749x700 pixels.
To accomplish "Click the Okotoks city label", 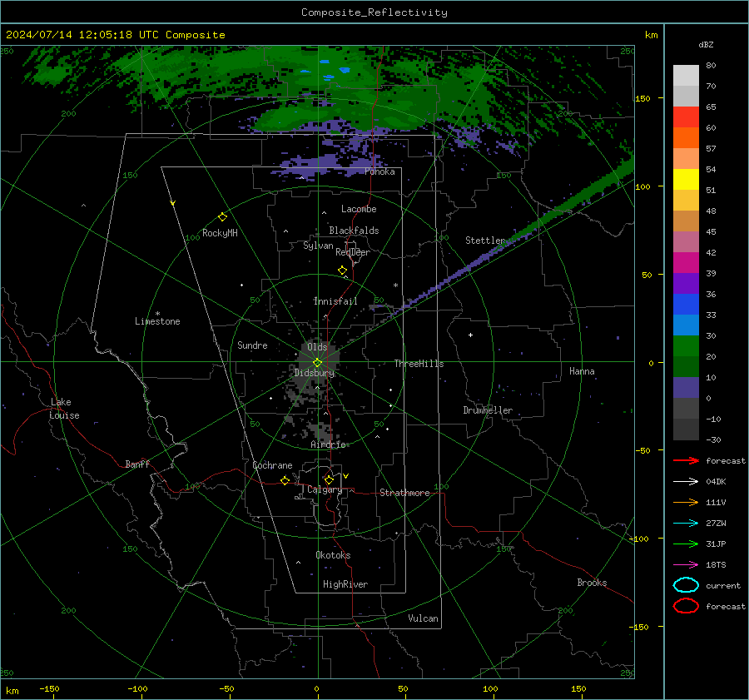I will click(333, 555).
